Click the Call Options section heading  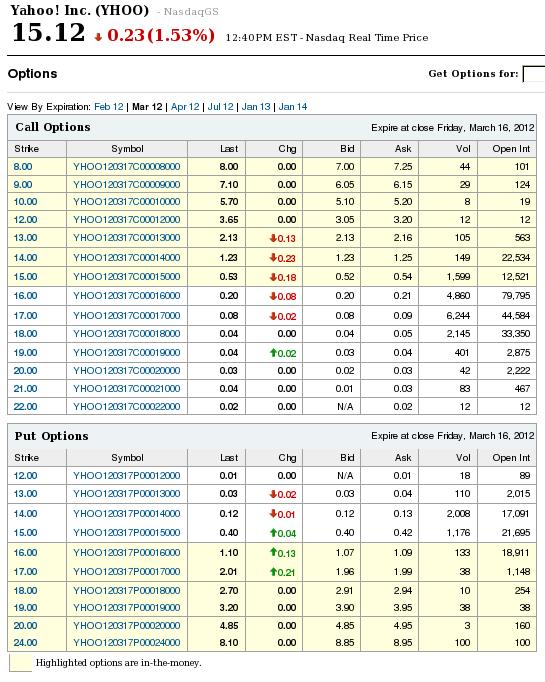coord(53,127)
